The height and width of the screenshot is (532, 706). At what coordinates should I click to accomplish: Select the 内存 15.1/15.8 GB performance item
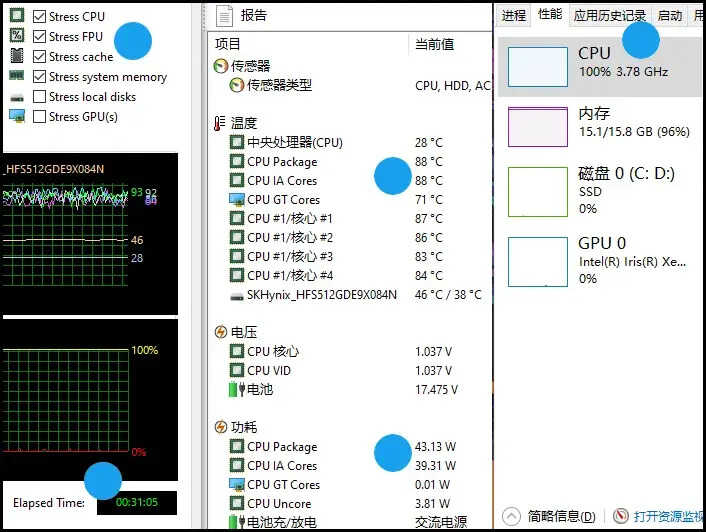[600, 126]
